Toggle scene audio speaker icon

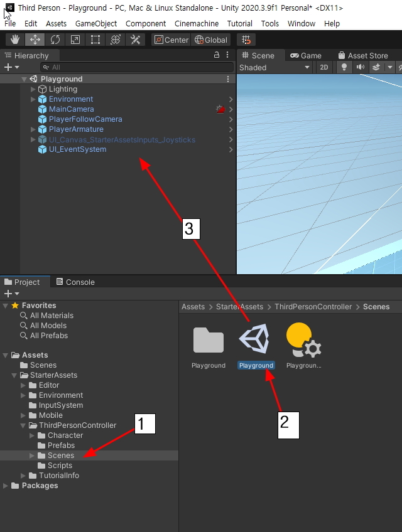click(x=360, y=67)
